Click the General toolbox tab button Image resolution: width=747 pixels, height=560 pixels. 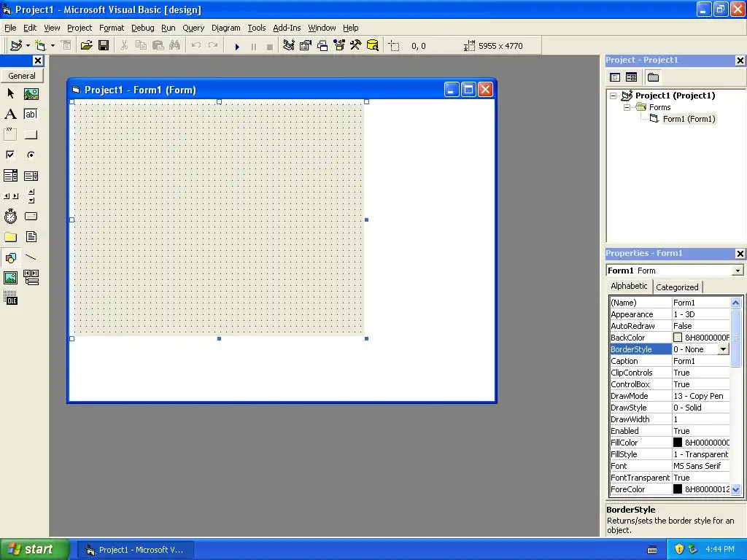22,76
